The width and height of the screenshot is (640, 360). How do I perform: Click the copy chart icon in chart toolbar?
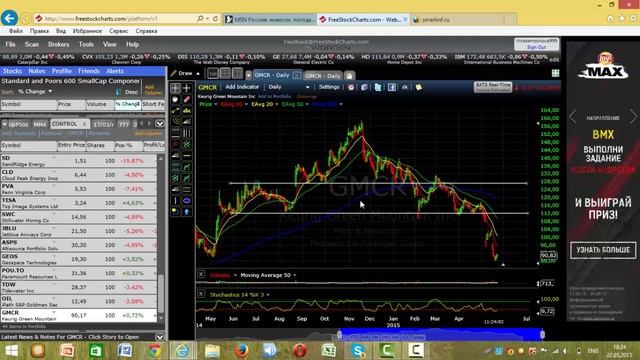(x=364, y=87)
